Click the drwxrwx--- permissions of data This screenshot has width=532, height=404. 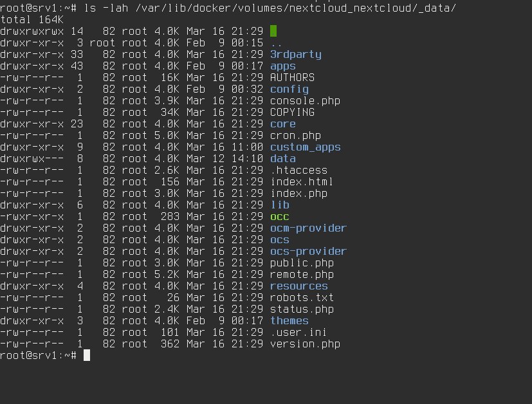click(32, 158)
